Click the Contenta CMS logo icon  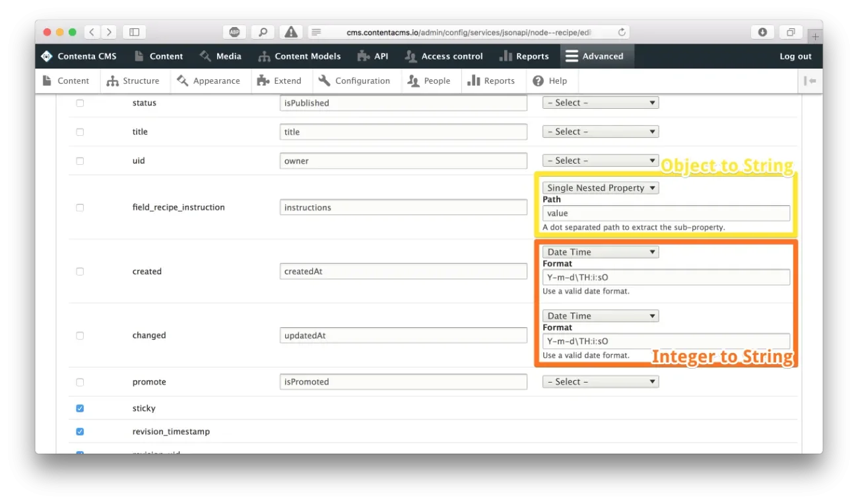[46, 56]
